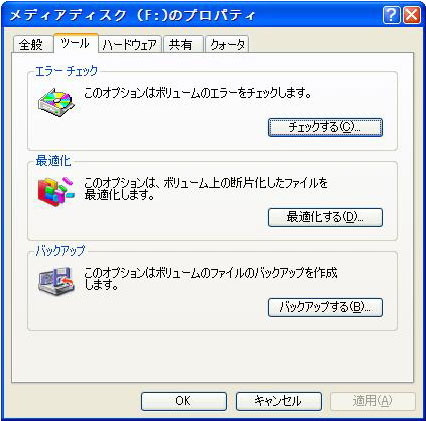The image size is (426, 421).
Task: Begin backup with バックアップする(B)... button
Action: point(325,307)
